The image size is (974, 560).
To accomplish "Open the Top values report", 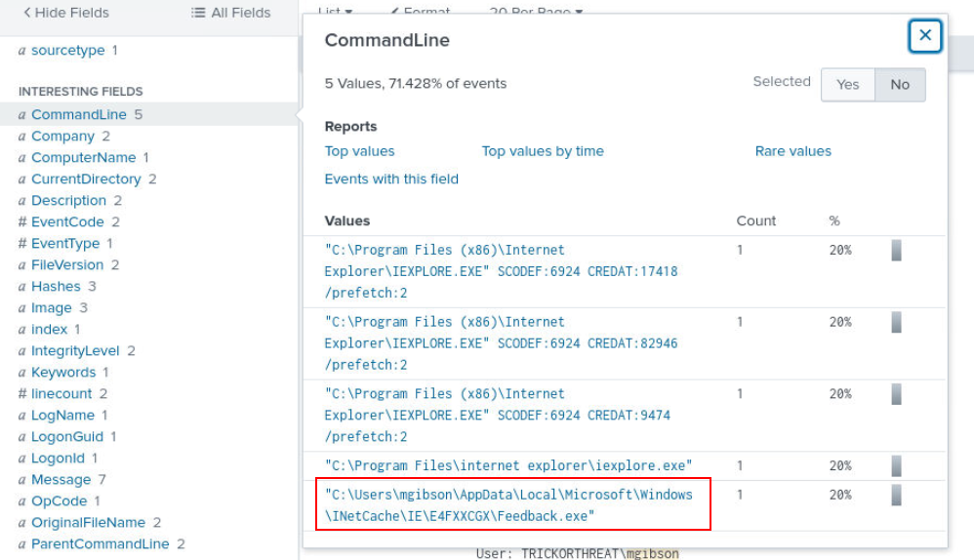I will click(359, 151).
